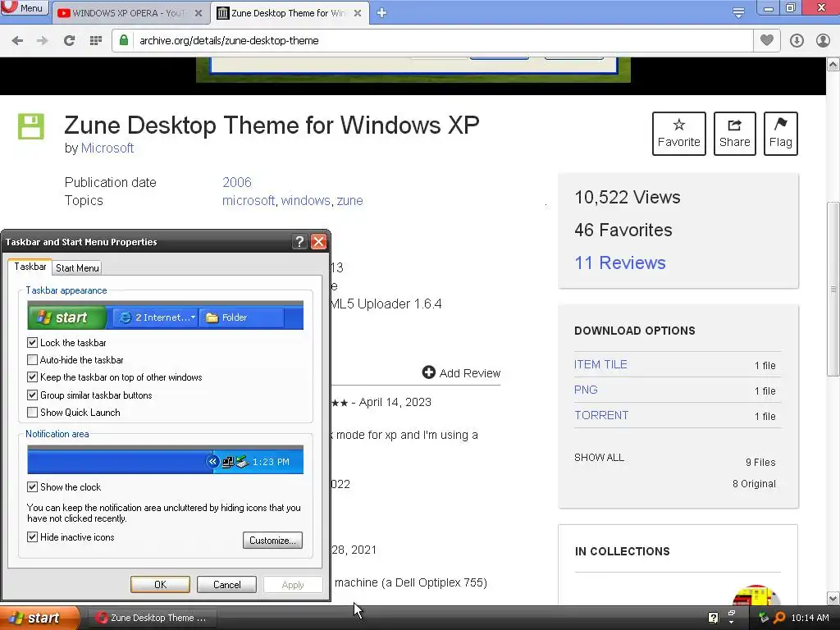The width and height of the screenshot is (840, 630).
Task: Click the page scroll up arrow
Action: tap(833, 65)
